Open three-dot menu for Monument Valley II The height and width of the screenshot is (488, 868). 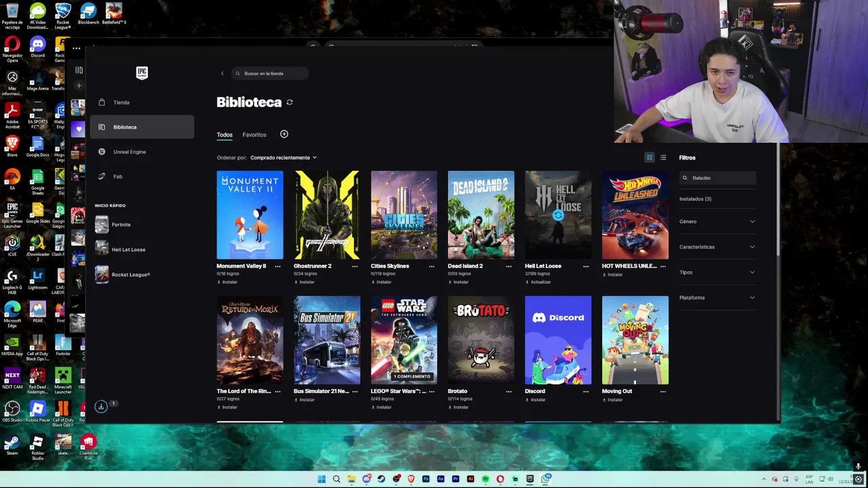click(277, 266)
